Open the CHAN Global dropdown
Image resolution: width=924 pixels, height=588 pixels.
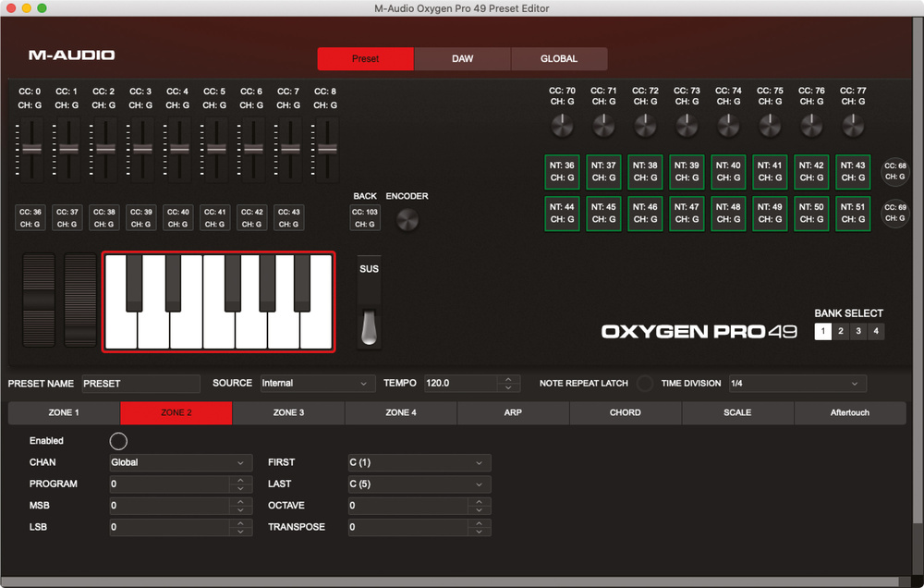(x=181, y=463)
